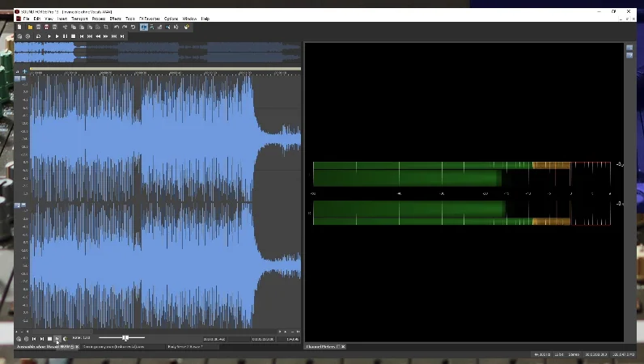Select the Magnify tool icon in the toolbar
The image size is (644, 364).
[x=152, y=28]
